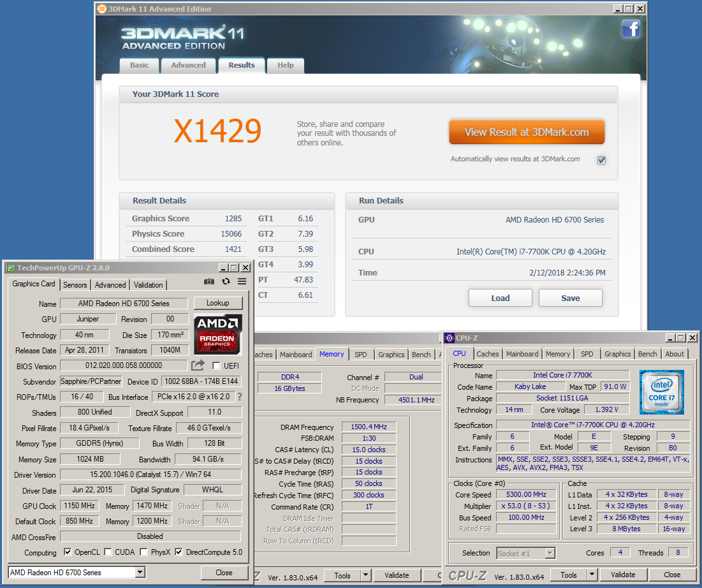Toggle the DirectCompute 5.0 checkbox

tap(179, 552)
